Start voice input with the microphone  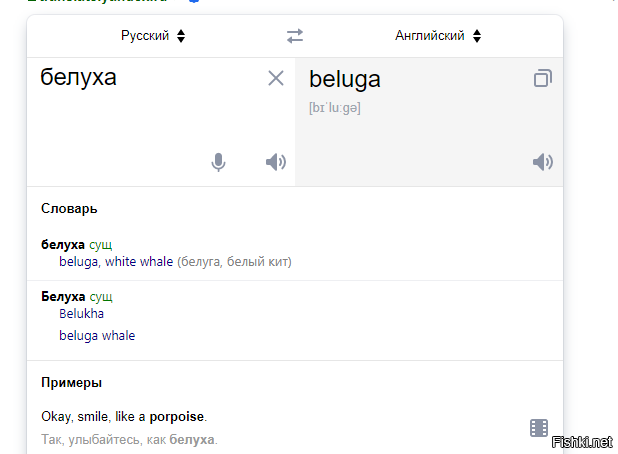(219, 162)
